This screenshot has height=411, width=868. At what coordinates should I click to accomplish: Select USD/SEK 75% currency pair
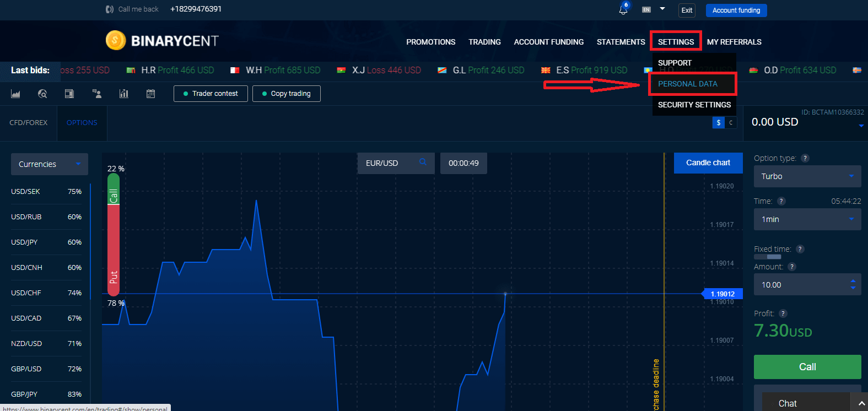coord(46,192)
